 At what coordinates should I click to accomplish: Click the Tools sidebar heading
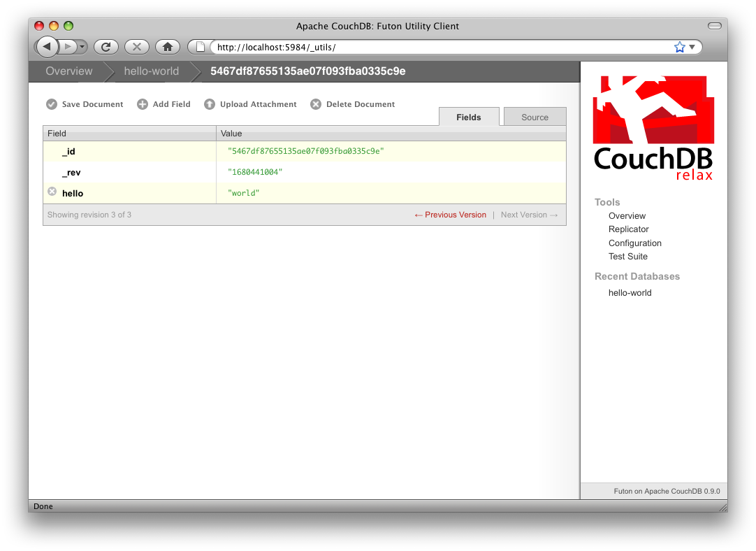[607, 202]
